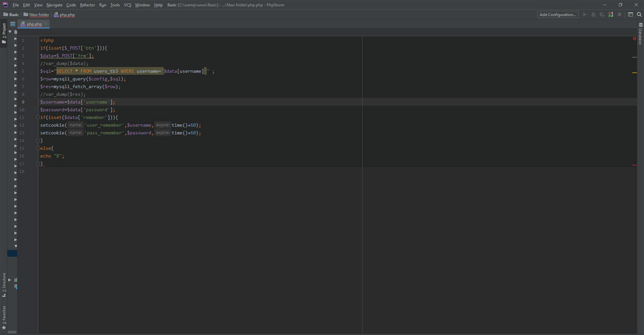Click the root file icon in project tree
The height and width of the screenshot is (335, 644).
point(16,32)
